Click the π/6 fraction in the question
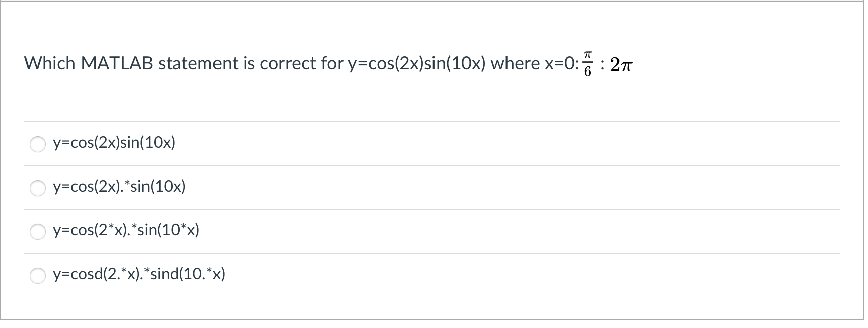The height and width of the screenshot is (328, 868). point(587,64)
